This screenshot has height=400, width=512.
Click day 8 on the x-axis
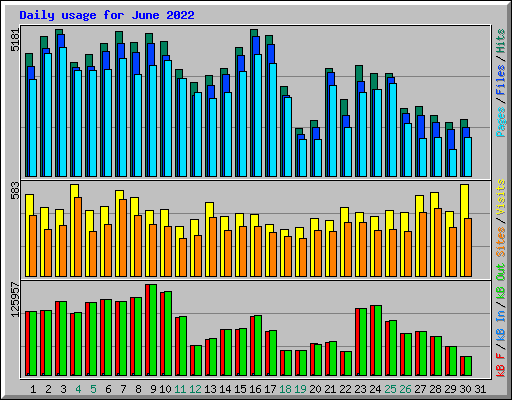(x=138, y=389)
